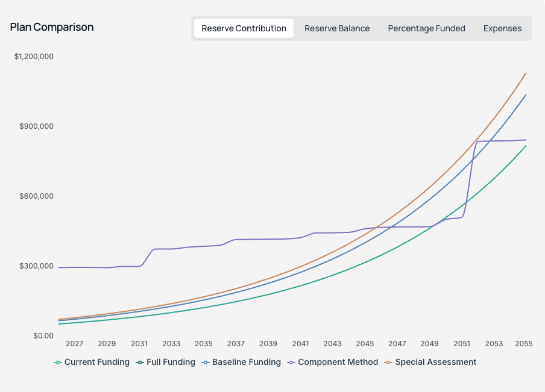Image resolution: width=545 pixels, height=392 pixels.
Task: Select the Expenses tab
Action: pyautogui.click(x=502, y=28)
